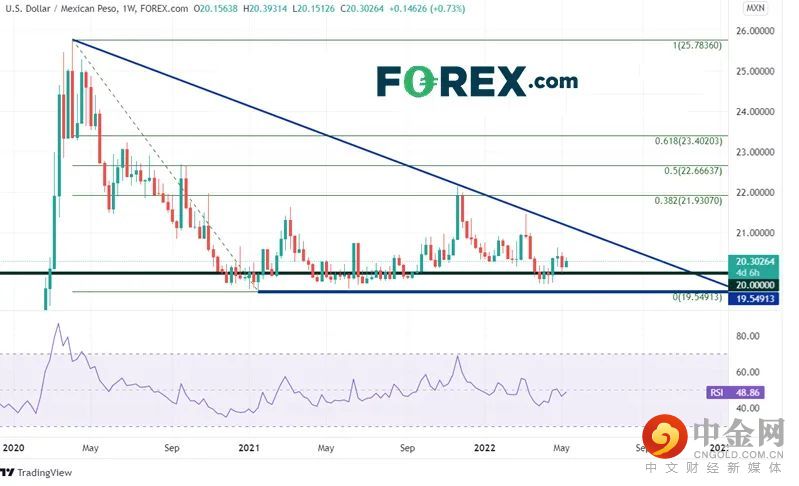Image resolution: width=799 pixels, height=486 pixels.
Task: Click the May label after 2021
Action: point(326,448)
